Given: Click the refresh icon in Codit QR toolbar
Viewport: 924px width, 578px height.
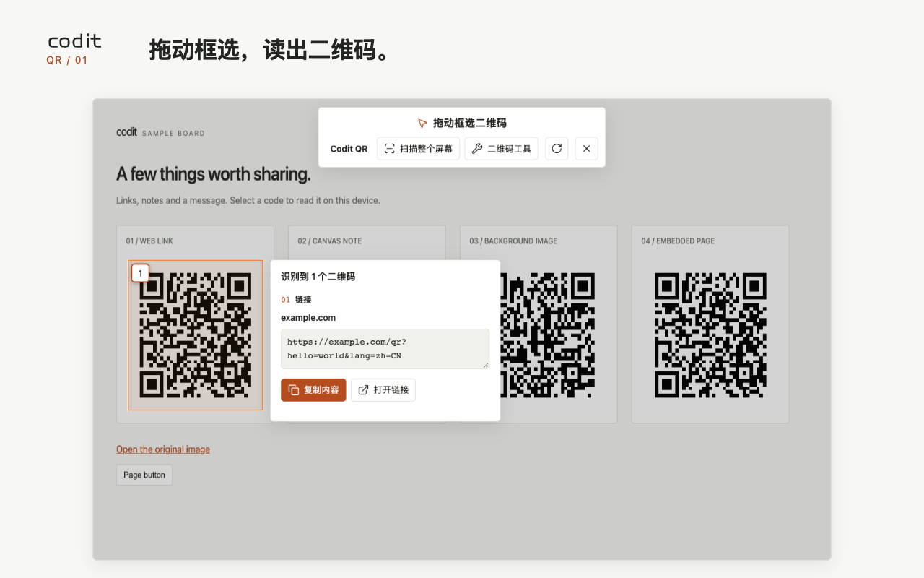Looking at the screenshot, I should point(557,149).
